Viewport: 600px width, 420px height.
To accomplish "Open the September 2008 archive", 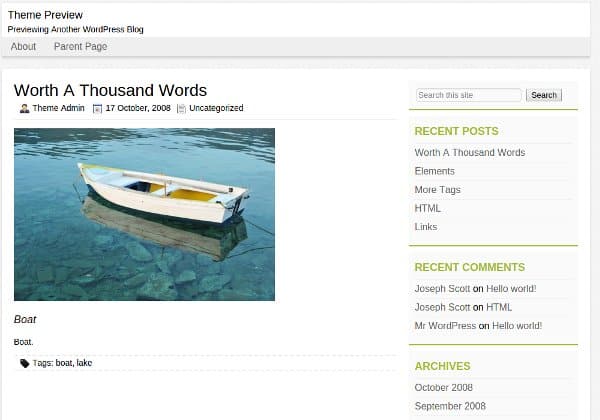I will pyautogui.click(x=450, y=406).
